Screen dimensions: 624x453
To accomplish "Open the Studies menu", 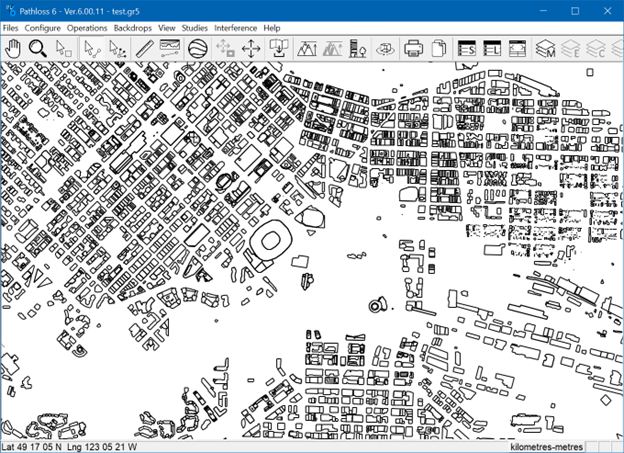I will [195, 28].
